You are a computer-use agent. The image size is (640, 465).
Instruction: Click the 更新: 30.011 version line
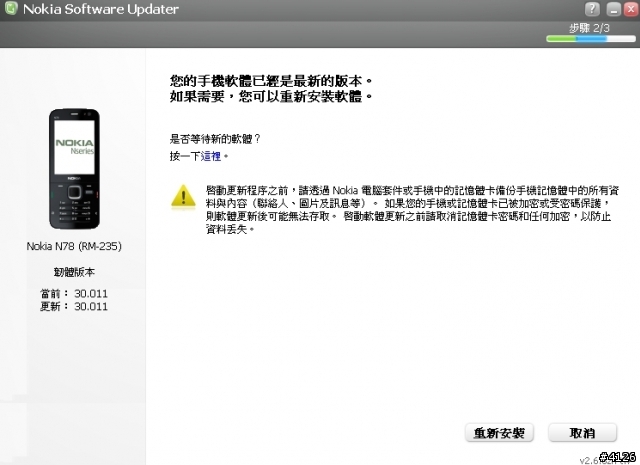[x=74, y=306]
